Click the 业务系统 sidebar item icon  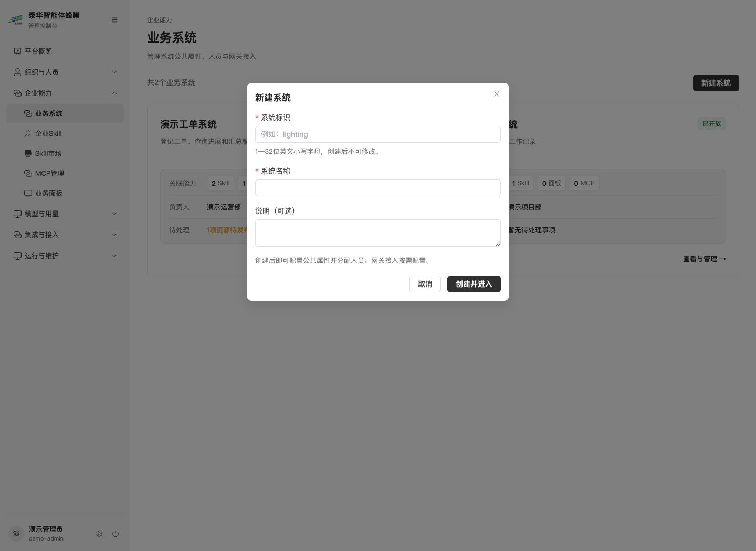(28, 113)
